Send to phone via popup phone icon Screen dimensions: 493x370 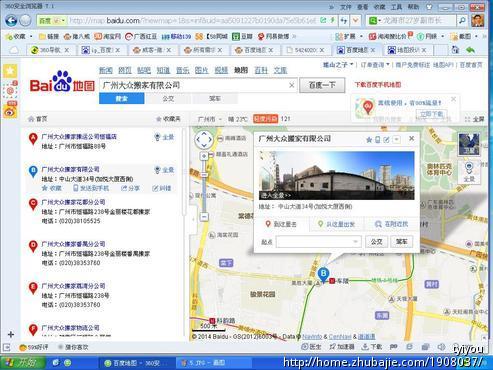coord(378,139)
